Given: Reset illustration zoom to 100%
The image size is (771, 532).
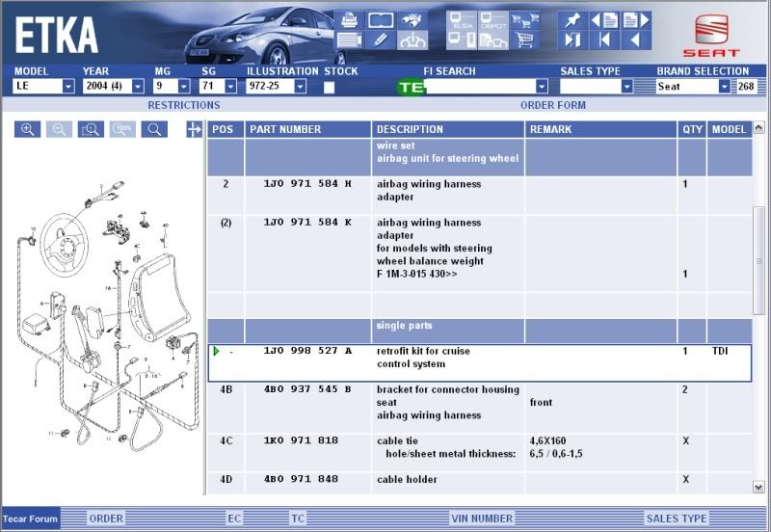Looking at the screenshot, I should point(122,129).
